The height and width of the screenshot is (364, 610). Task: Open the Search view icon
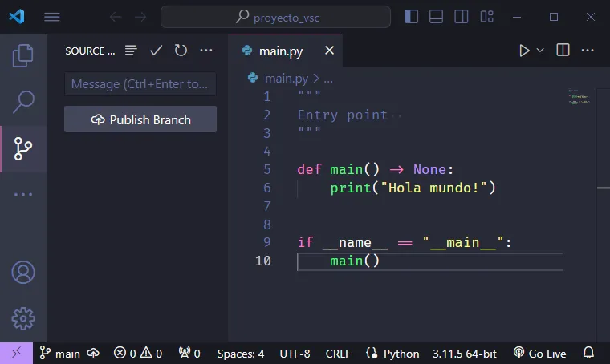coord(23,102)
